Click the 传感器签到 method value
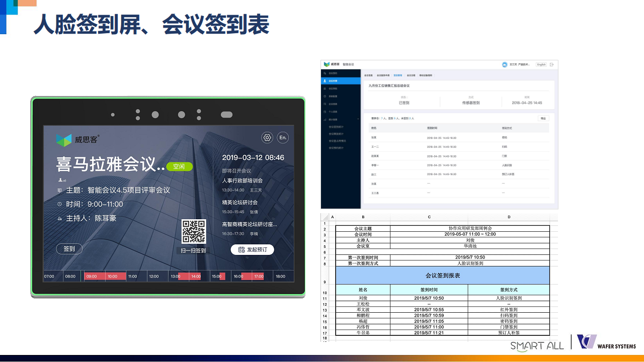The height and width of the screenshot is (362, 644). (471, 103)
